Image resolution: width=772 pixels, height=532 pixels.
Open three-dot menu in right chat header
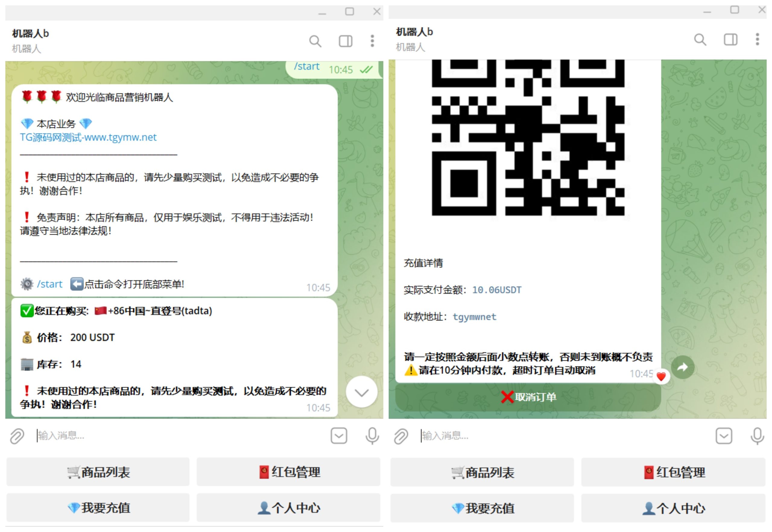757,39
